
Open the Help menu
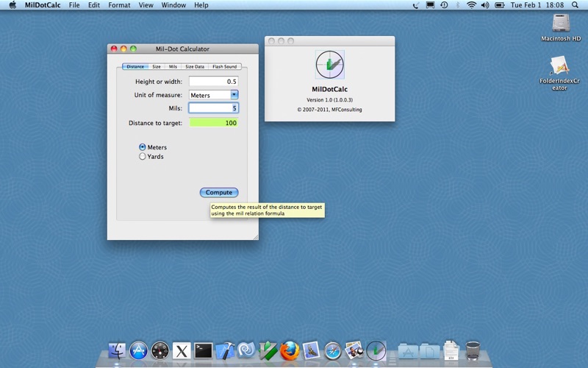coord(201,5)
